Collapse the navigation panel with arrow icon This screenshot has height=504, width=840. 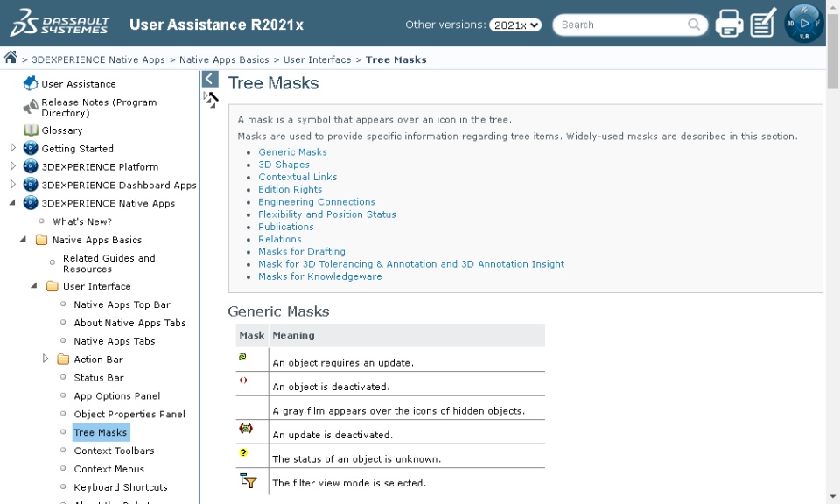(210, 80)
